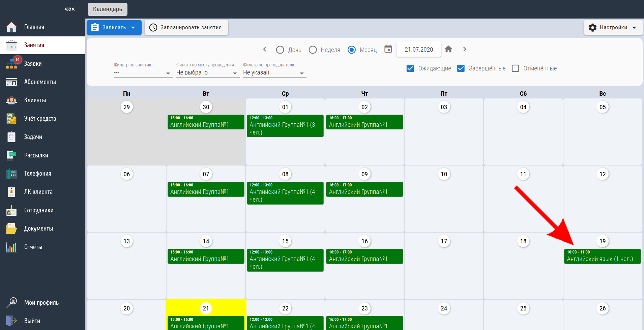Open the Заявки icon with badge 14

point(12,63)
